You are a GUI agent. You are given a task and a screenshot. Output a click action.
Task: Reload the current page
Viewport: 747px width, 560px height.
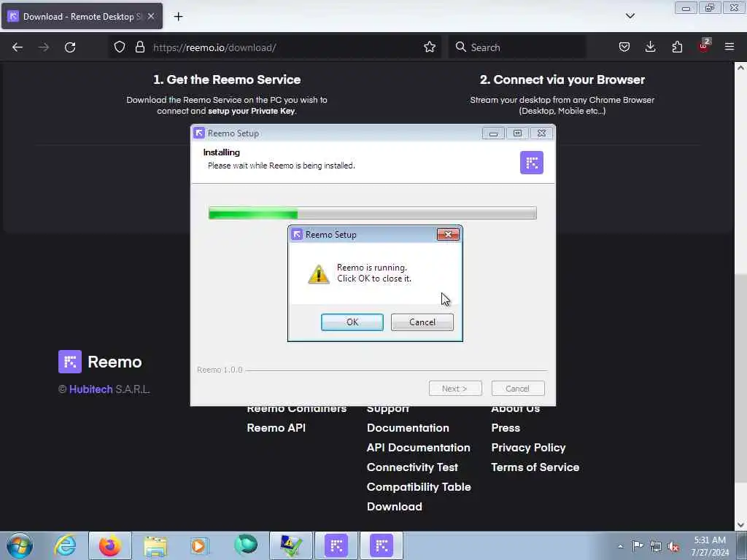coord(70,47)
